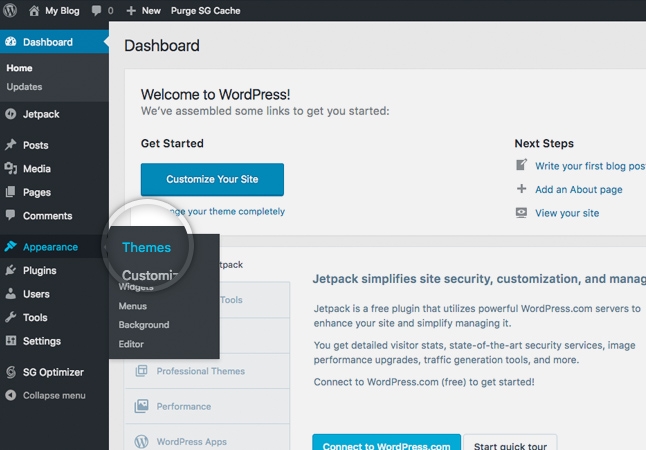
Task: Click the Posts pushpin icon
Action: pos(11,145)
